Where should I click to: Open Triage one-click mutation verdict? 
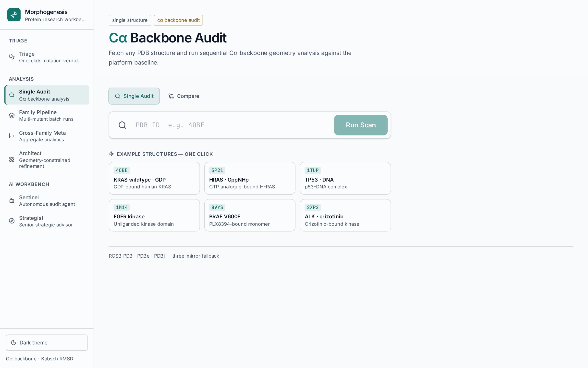point(47,57)
